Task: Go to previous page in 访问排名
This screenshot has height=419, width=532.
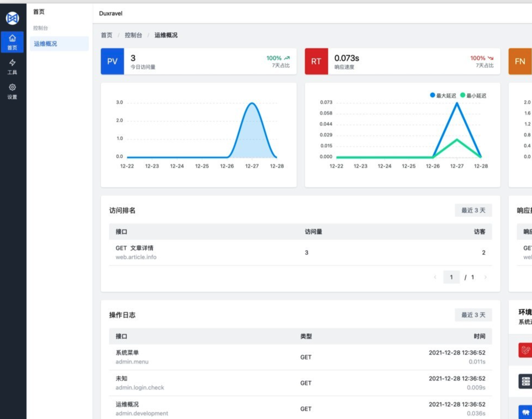Action: 435,277
